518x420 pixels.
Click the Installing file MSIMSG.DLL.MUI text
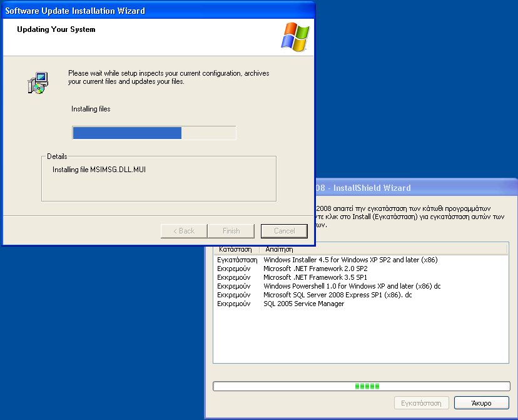coord(99,170)
